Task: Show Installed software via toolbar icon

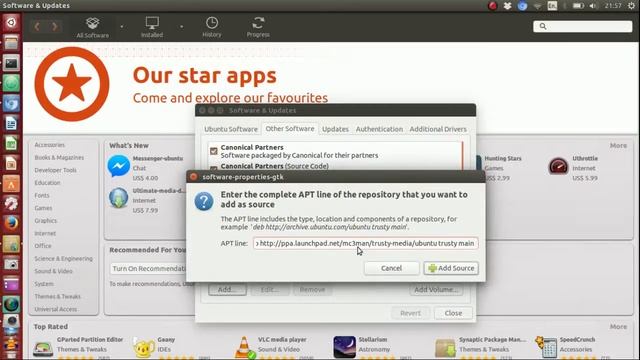Action: pyautogui.click(x=152, y=27)
